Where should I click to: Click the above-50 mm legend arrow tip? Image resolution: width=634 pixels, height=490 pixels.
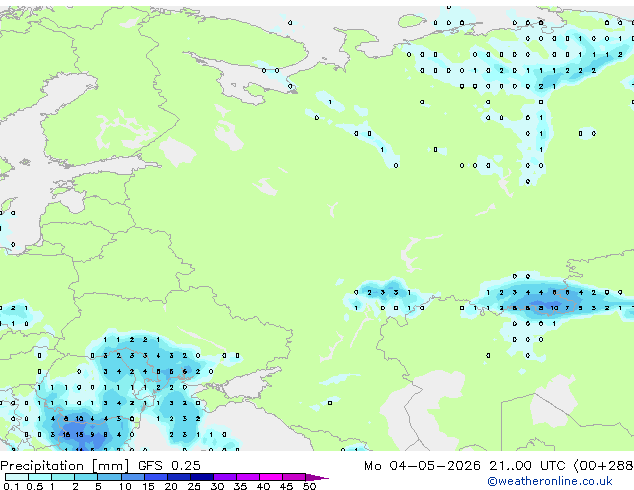pyautogui.click(x=317, y=477)
